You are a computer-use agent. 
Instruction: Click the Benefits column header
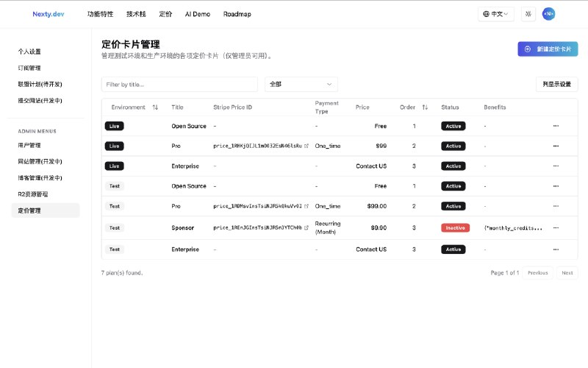(x=495, y=107)
